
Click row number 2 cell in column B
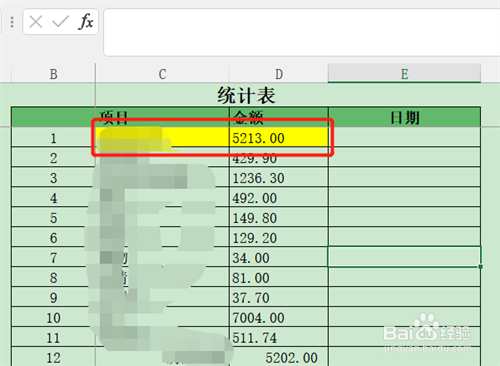click(x=53, y=158)
